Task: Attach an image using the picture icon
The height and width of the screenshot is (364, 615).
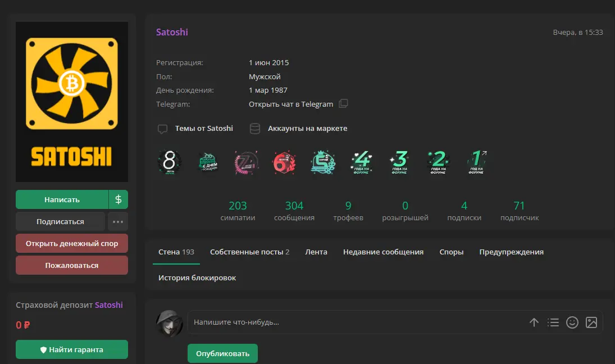Action: tap(591, 322)
